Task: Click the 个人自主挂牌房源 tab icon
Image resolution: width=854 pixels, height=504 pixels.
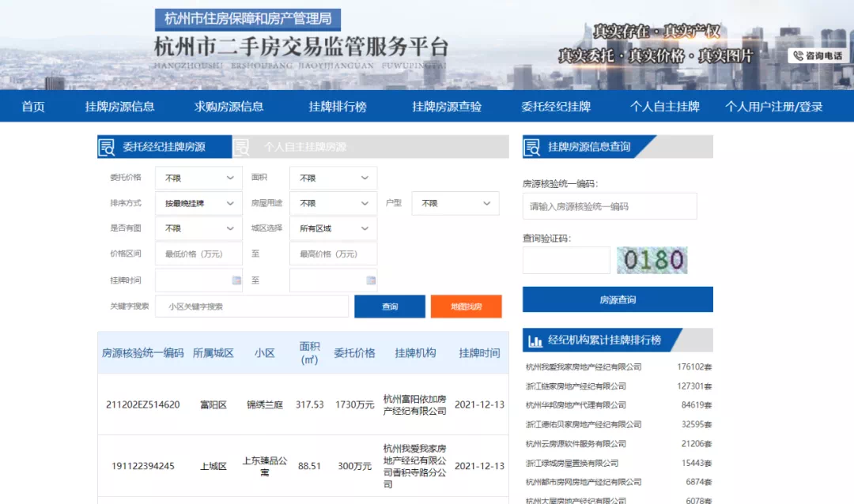Action: (x=242, y=147)
